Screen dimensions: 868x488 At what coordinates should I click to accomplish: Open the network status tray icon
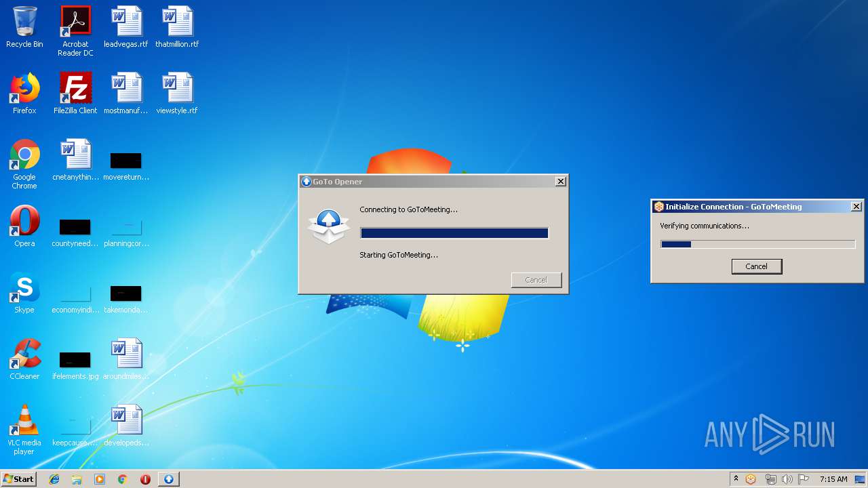[770, 479]
